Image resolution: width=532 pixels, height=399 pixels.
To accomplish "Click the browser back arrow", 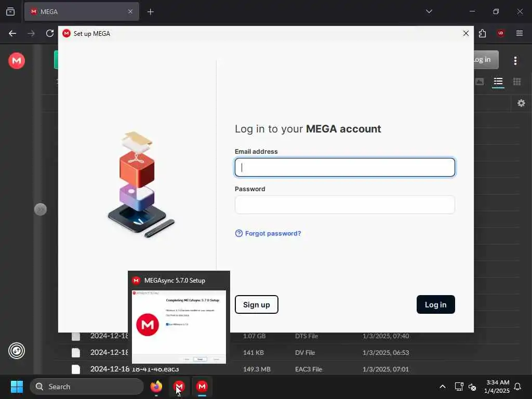I will [x=12, y=33].
